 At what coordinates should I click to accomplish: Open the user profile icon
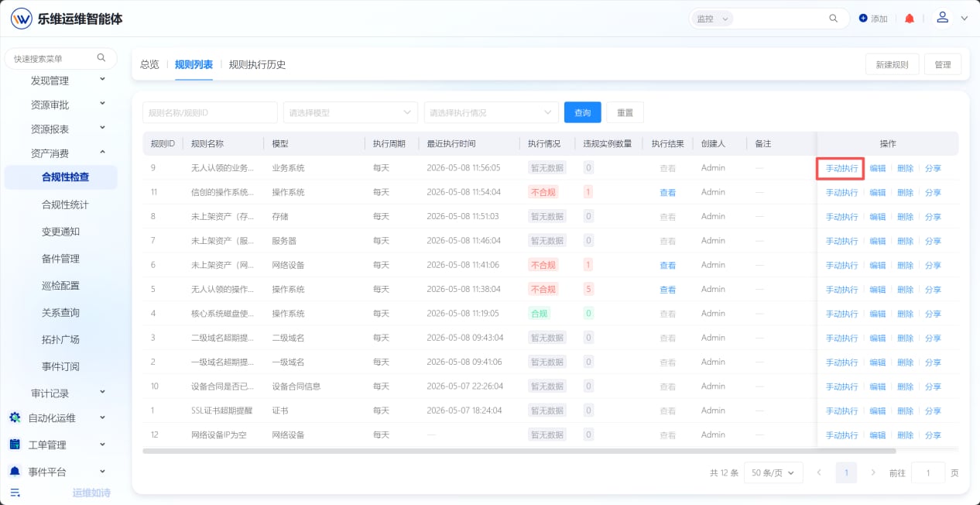[942, 17]
